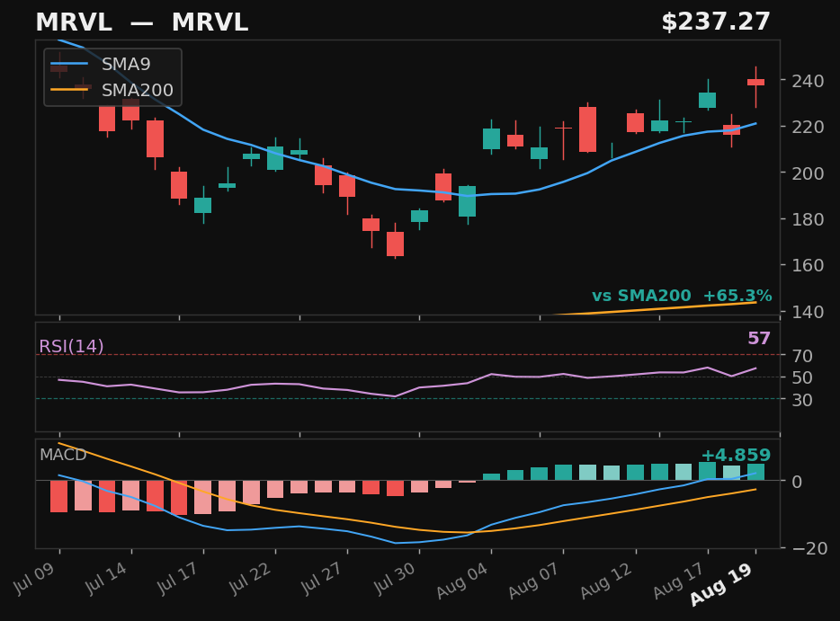Click the latest red candlestick near 240
840x621 pixels.
755,82
